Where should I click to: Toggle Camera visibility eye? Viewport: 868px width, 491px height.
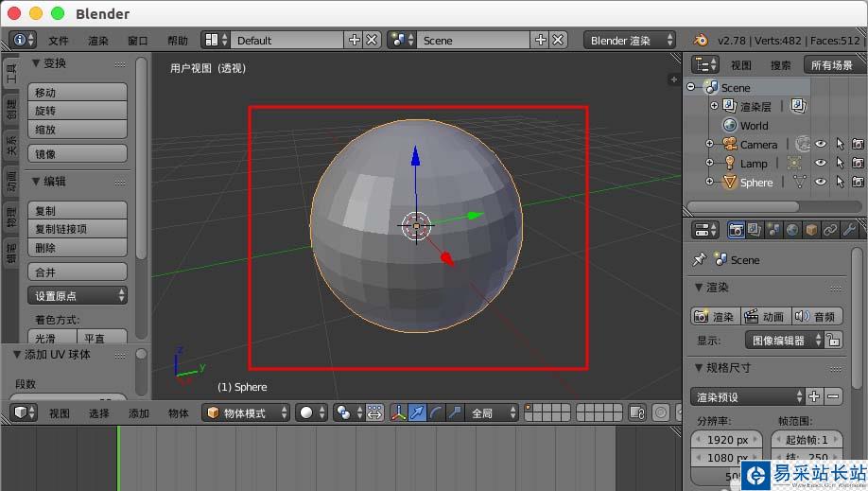821,144
